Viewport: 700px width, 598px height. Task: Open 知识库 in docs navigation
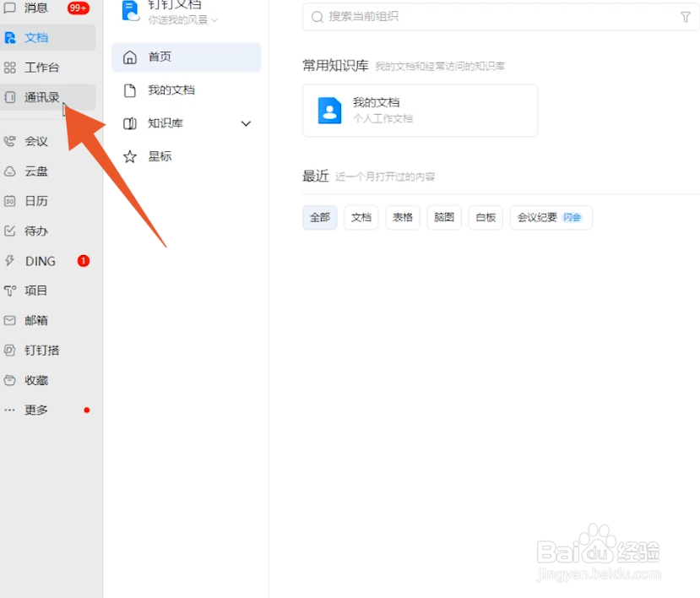click(x=186, y=123)
